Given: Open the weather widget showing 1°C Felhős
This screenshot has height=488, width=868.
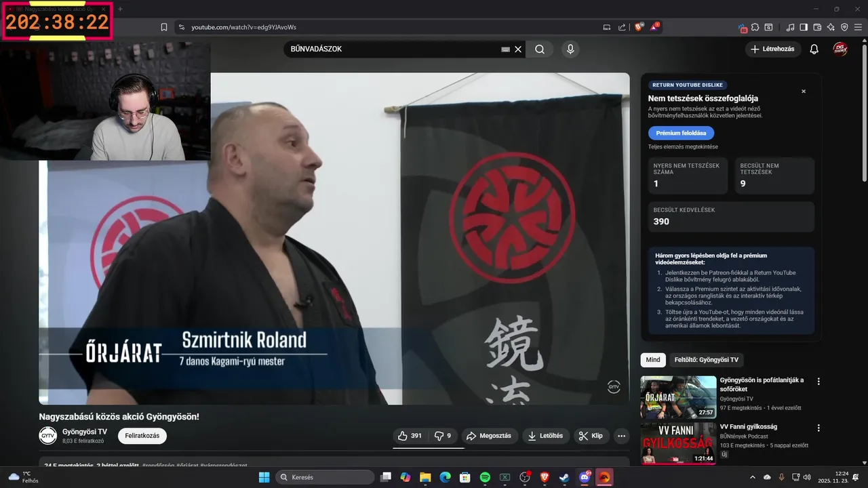Looking at the screenshot, I should pyautogui.click(x=22, y=477).
